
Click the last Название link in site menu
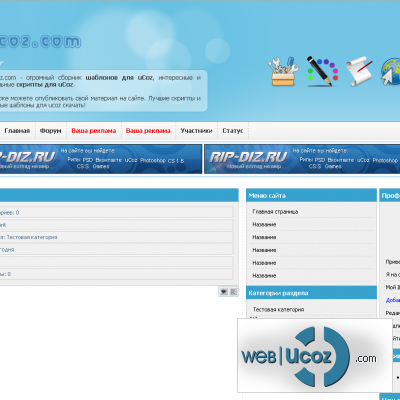point(264,276)
